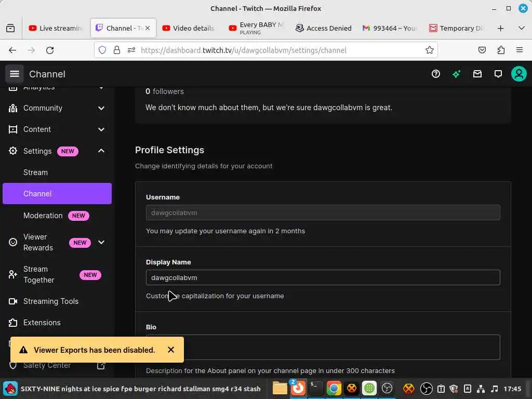532x399 pixels.
Task: Click the 17:45 taskbar clock
Action: (512, 389)
